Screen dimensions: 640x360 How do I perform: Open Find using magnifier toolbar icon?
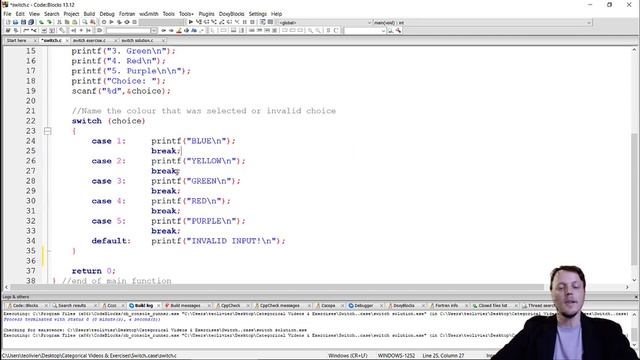84,22
